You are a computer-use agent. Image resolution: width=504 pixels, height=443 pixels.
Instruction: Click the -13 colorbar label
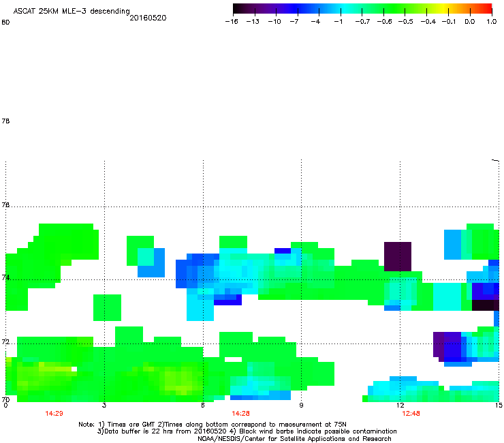click(253, 22)
